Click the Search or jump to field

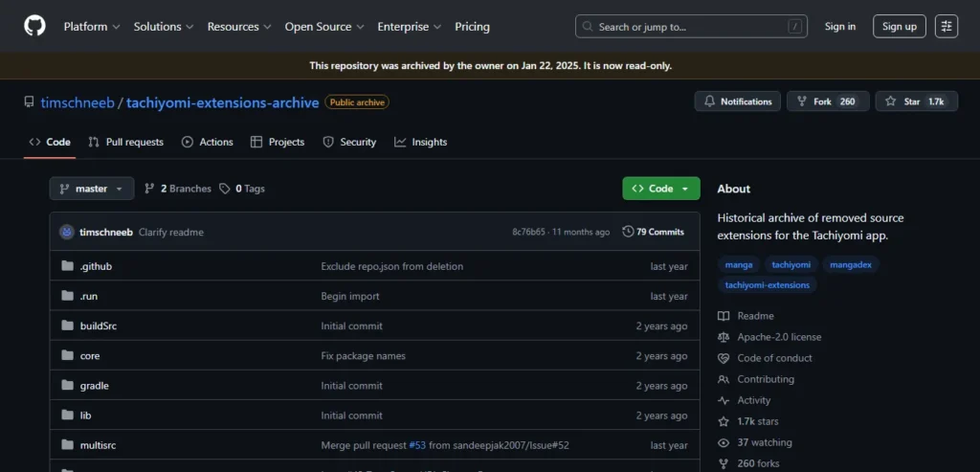click(x=691, y=26)
